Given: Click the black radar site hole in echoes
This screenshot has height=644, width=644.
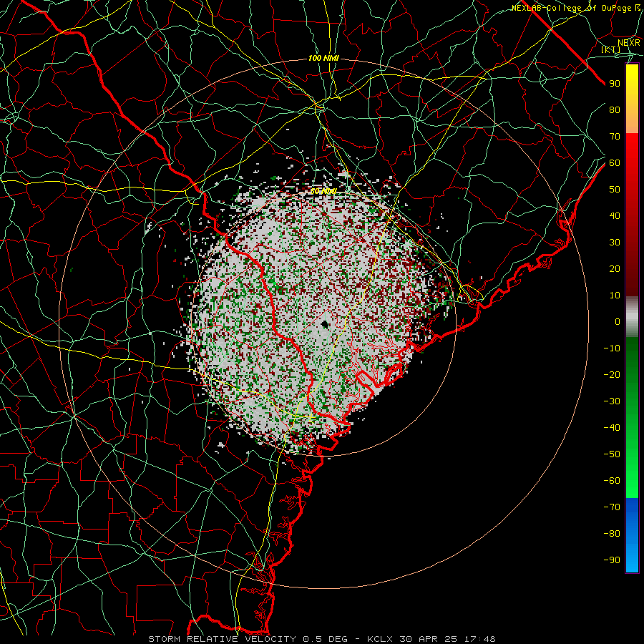Looking at the screenshot, I should 326,326.
